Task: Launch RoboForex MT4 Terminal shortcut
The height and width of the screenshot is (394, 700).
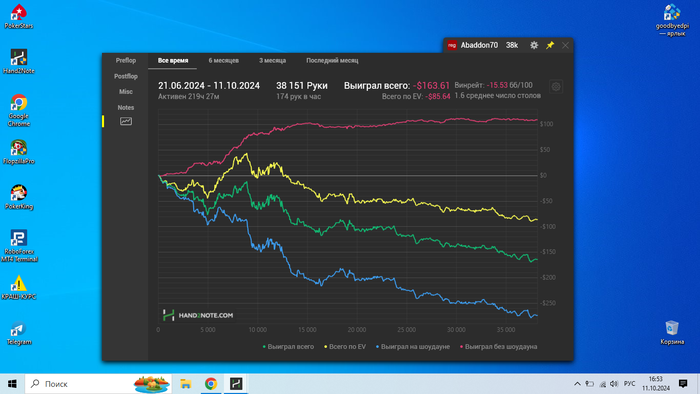Action: coord(18,246)
